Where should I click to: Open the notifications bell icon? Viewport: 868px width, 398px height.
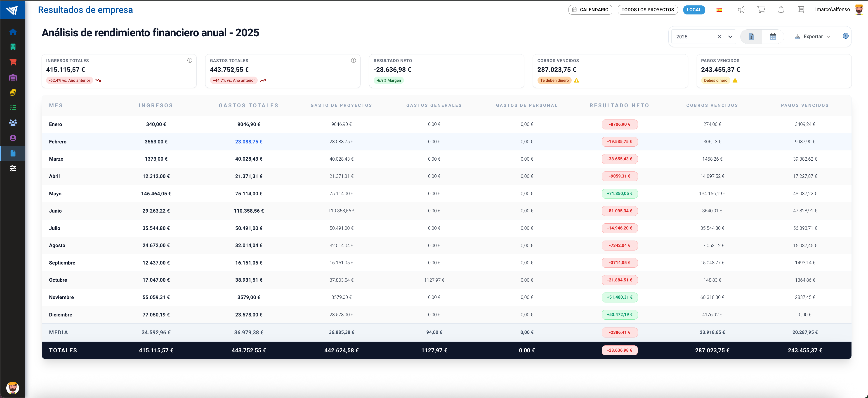(x=781, y=10)
